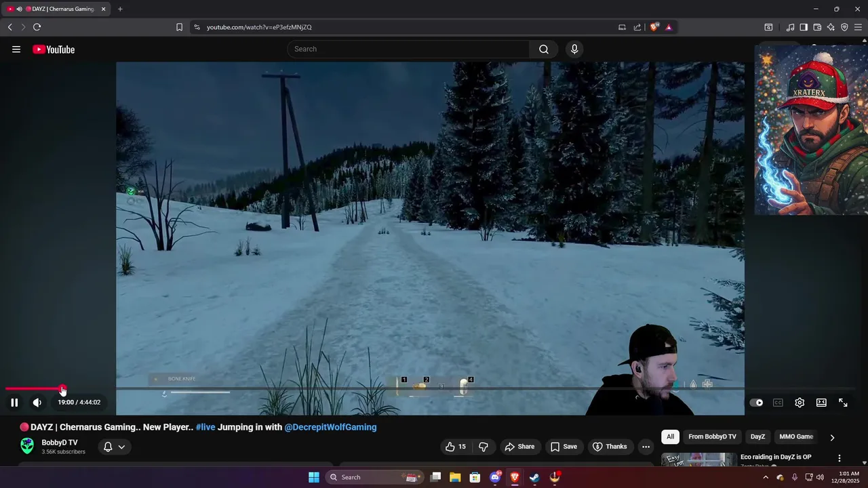
Task: Open the tab search icon in toolbar
Action: coord(768,27)
